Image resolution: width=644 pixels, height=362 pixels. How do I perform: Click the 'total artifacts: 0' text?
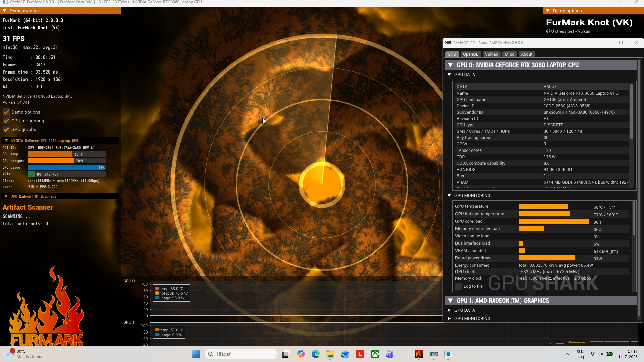coord(25,224)
